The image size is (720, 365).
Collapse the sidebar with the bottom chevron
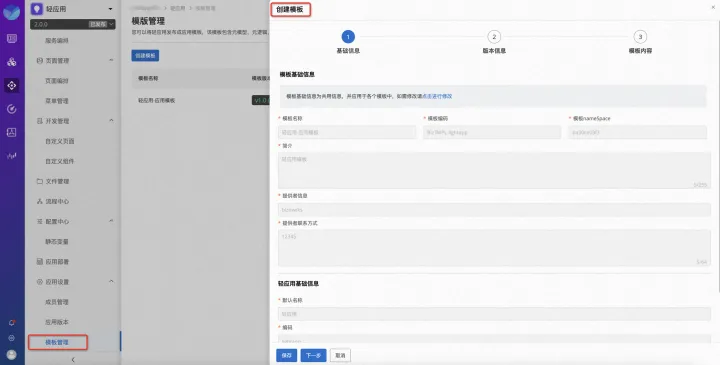click(x=73, y=360)
